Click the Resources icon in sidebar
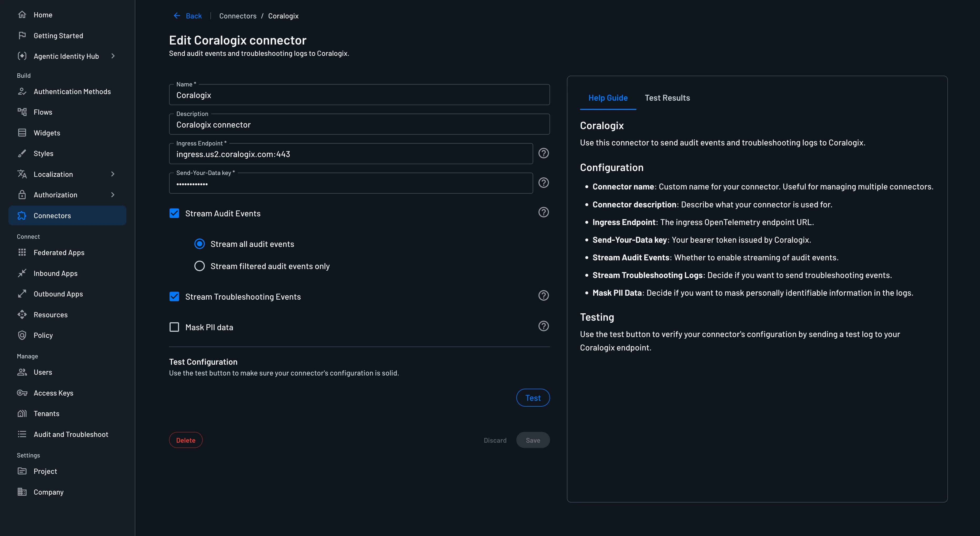 (x=22, y=314)
